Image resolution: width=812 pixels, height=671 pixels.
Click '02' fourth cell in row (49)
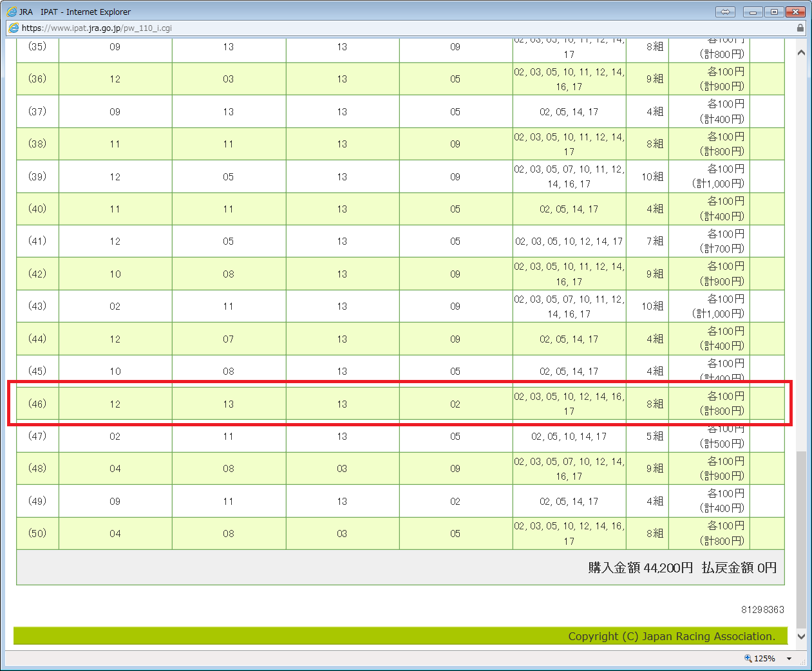point(455,501)
